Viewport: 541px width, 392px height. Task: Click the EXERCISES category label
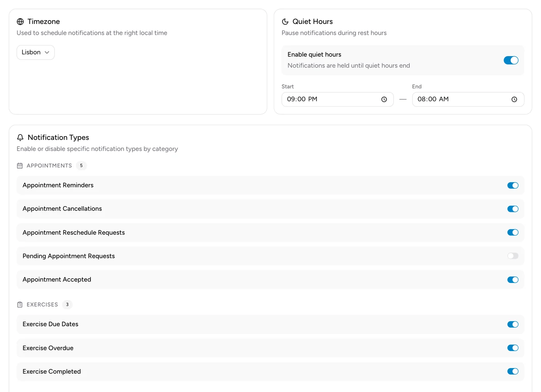point(42,305)
